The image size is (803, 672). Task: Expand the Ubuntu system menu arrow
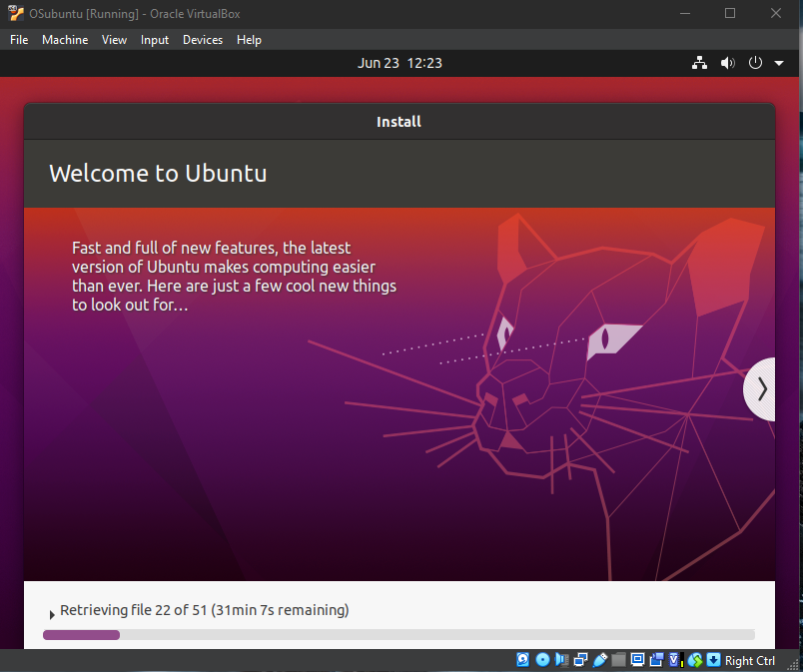point(779,63)
